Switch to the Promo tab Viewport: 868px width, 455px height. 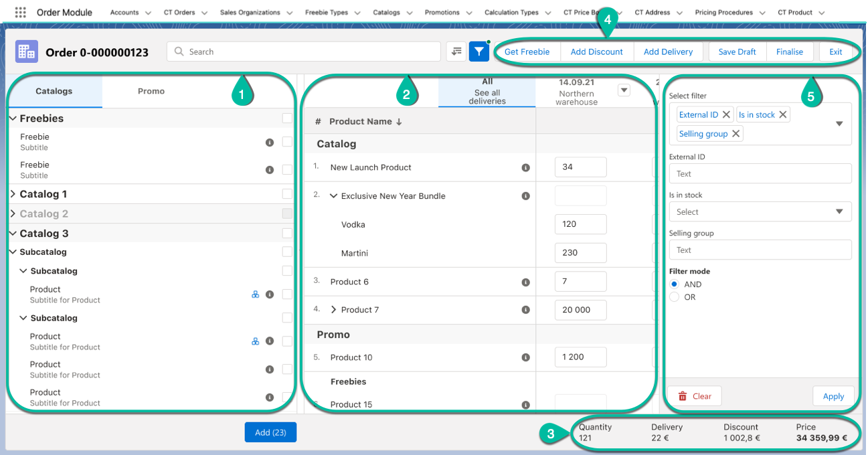click(x=151, y=91)
